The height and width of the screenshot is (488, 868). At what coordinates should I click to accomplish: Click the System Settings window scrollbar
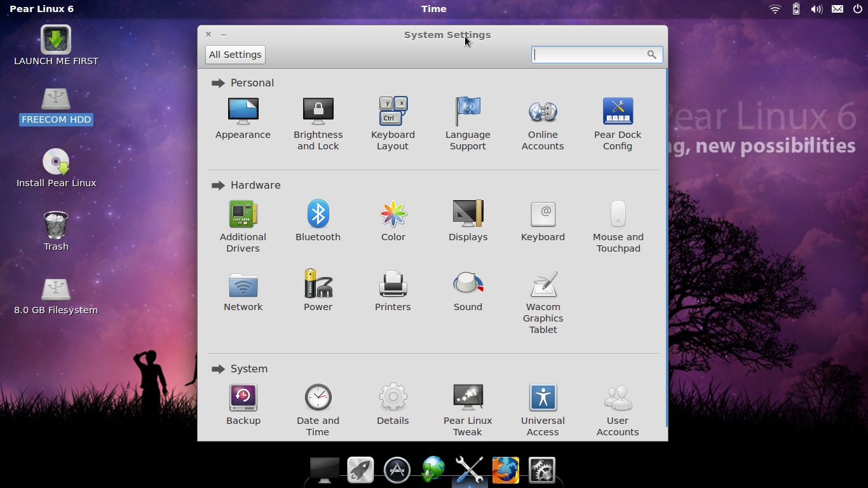(x=666, y=248)
